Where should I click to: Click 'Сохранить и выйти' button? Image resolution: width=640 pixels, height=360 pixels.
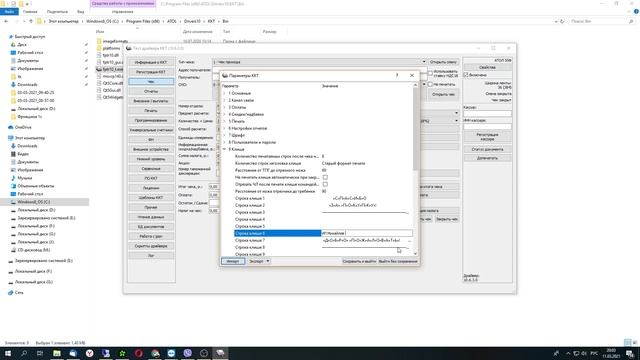(359, 261)
